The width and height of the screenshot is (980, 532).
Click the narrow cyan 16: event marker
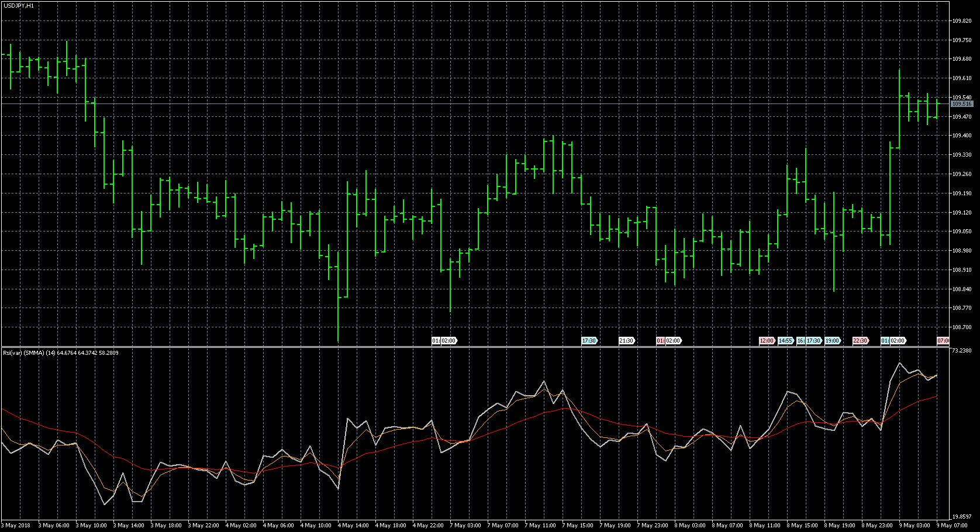coord(800,341)
